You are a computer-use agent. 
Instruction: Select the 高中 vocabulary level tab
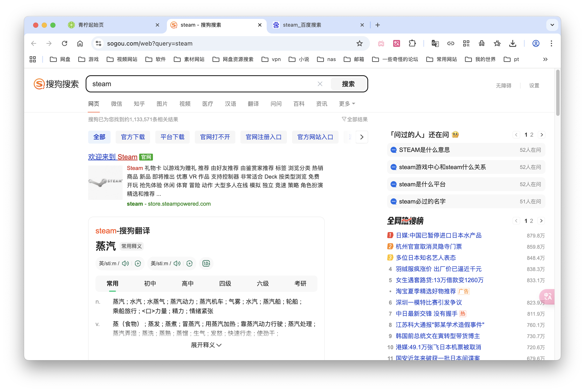[188, 283]
